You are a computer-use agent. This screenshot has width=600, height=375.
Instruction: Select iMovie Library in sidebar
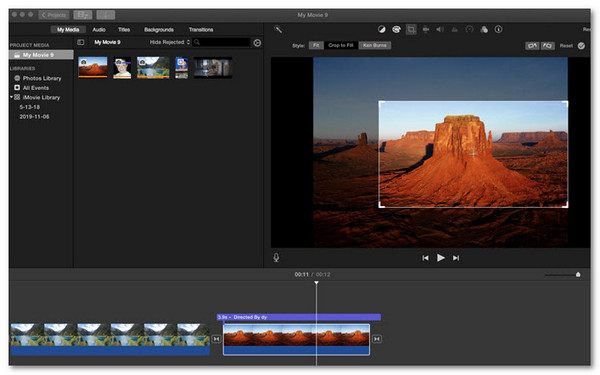[41, 97]
